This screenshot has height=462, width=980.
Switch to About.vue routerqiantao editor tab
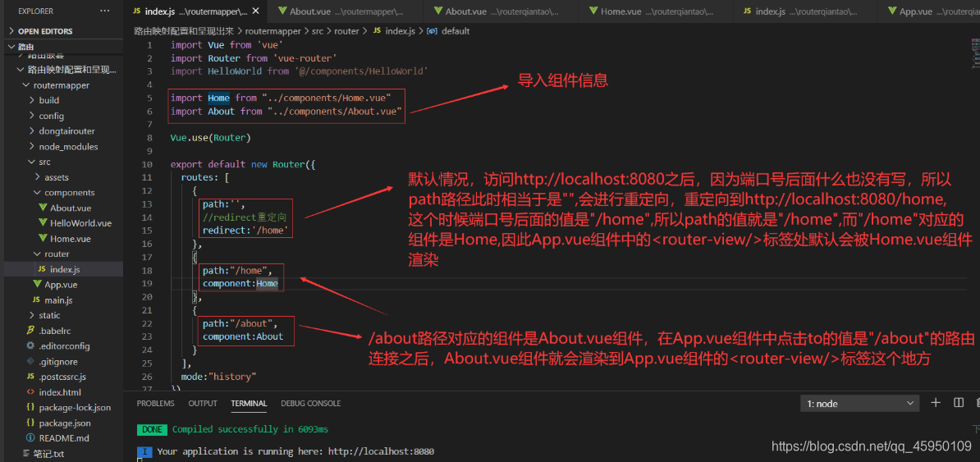[501, 11]
